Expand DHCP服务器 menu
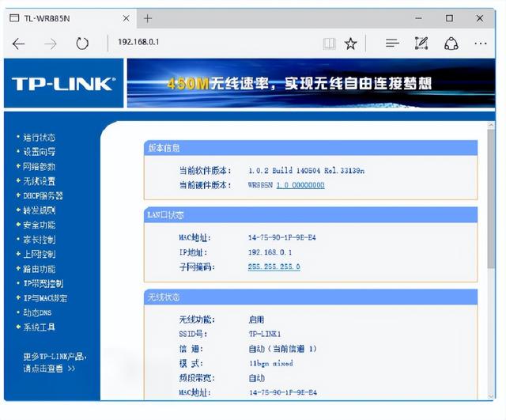Viewport: 506px width, 420px height. [x=43, y=195]
